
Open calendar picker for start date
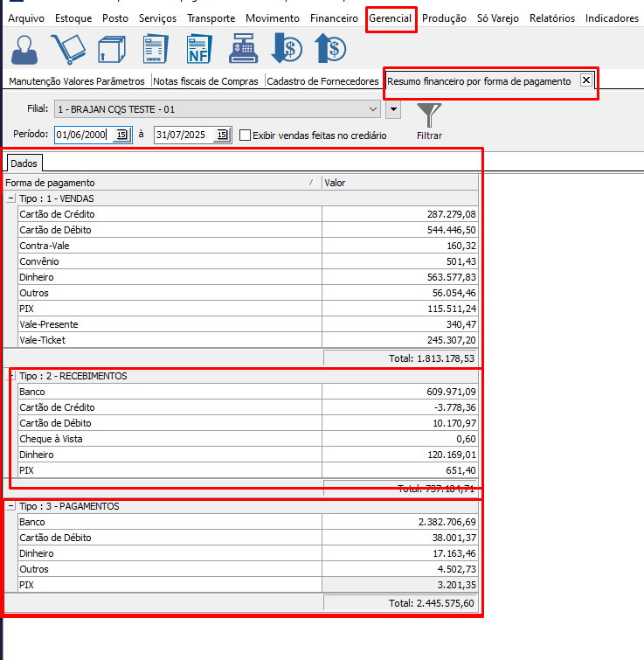pyautogui.click(x=122, y=135)
